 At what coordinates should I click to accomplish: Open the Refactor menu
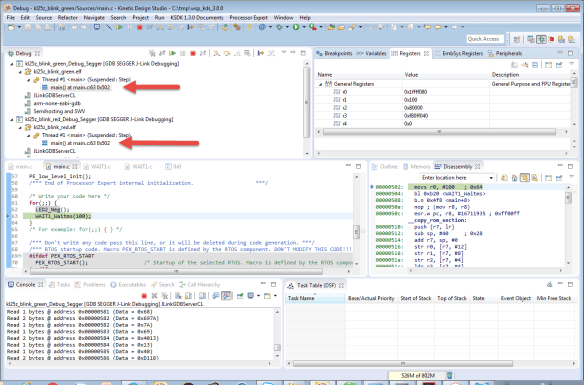tap(67, 18)
